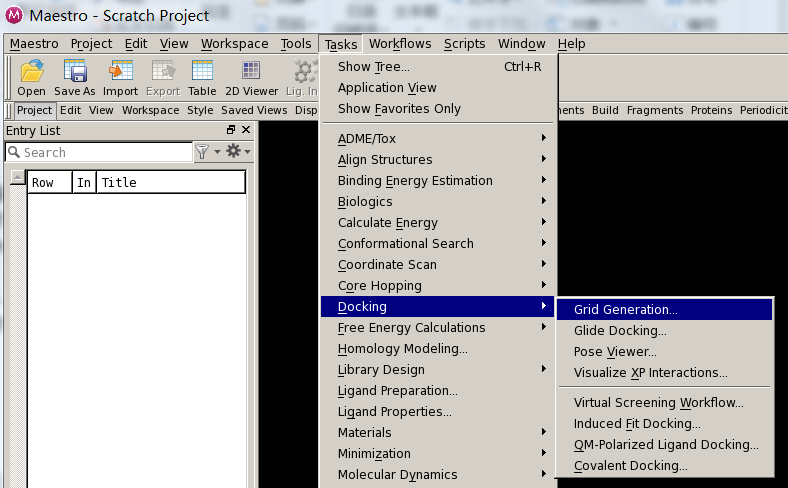Expand Binding Energy Estimation submenu

tap(438, 180)
